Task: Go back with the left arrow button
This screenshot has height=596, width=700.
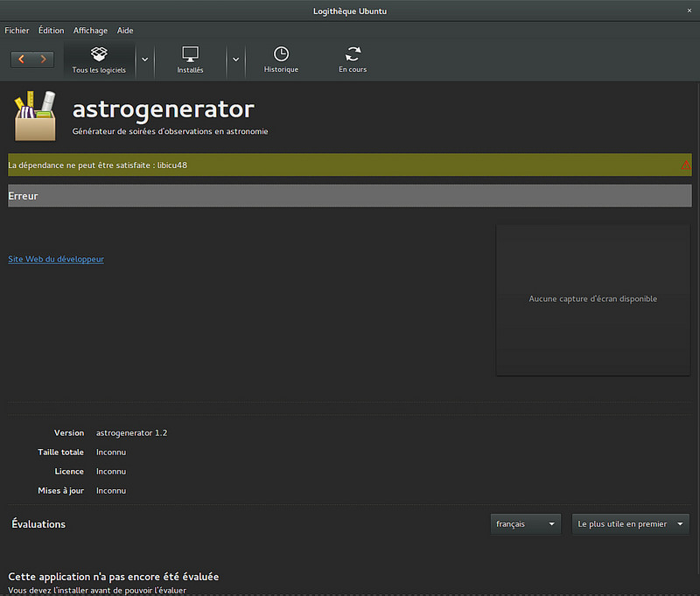Action: point(21,59)
